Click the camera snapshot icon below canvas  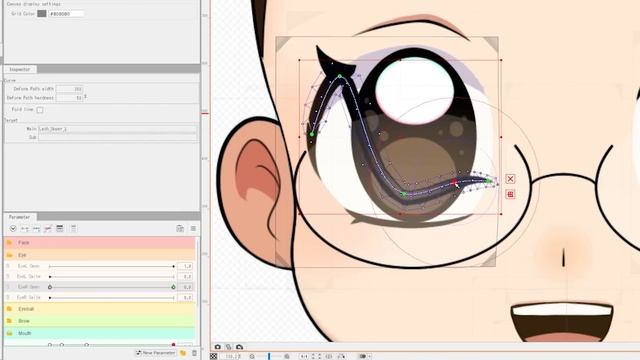pyautogui.click(x=218, y=347)
